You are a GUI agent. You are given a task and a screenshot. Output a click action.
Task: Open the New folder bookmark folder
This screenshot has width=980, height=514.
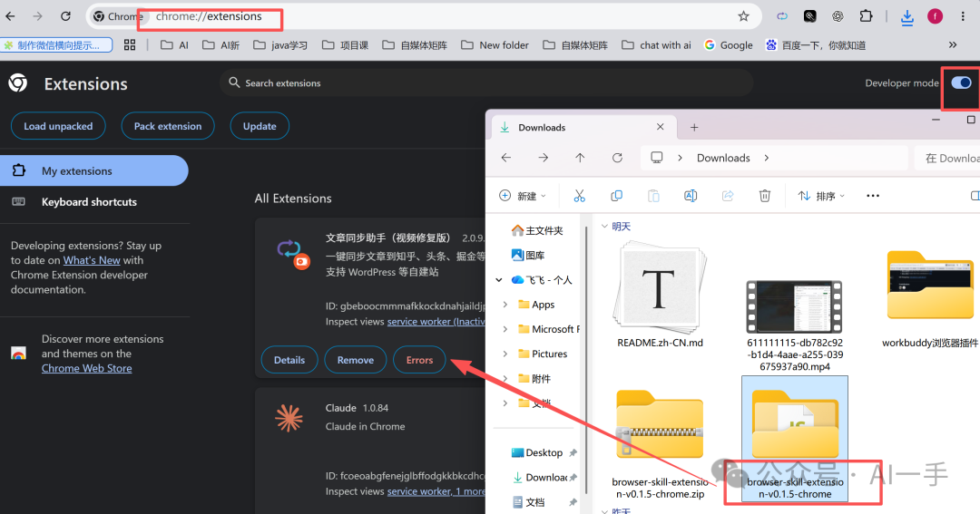pos(495,45)
